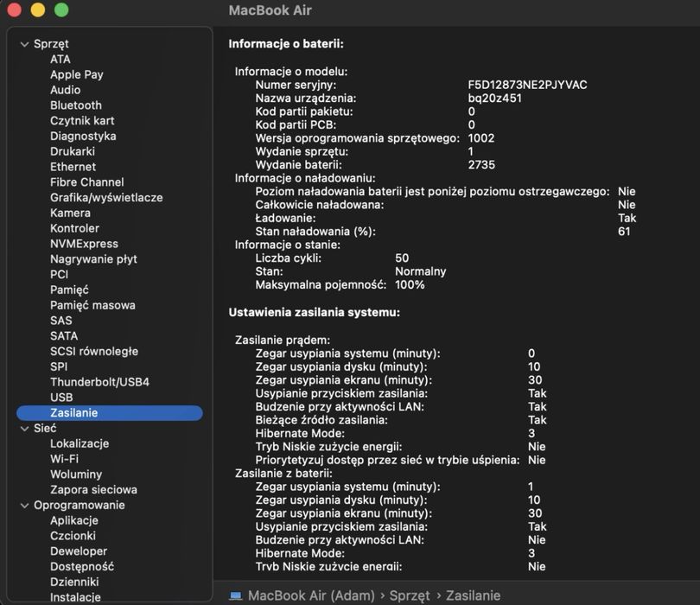Select ATA in the sidebar
700x605 pixels.
(x=60, y=60)
